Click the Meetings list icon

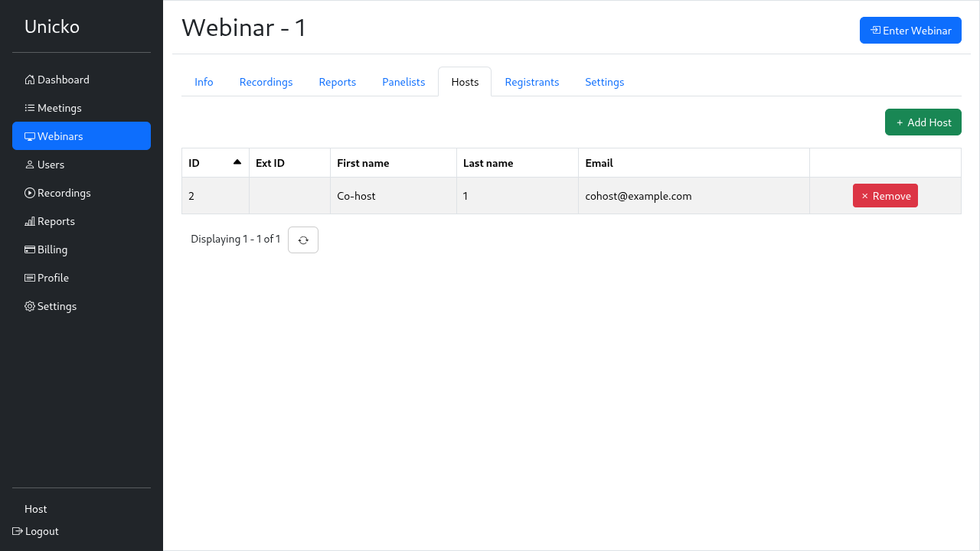coord(30,108)
